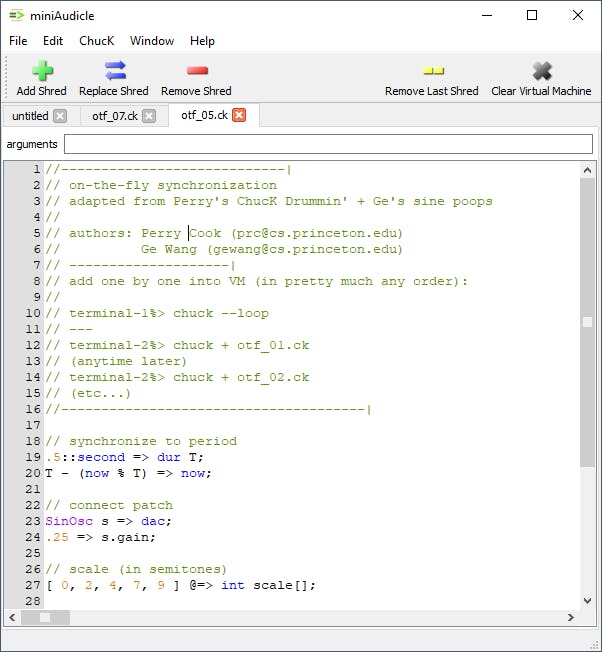Screen dimensions: 602x652
Task: Click the '.25' number on line 24
Action: (x=57, y=538)
